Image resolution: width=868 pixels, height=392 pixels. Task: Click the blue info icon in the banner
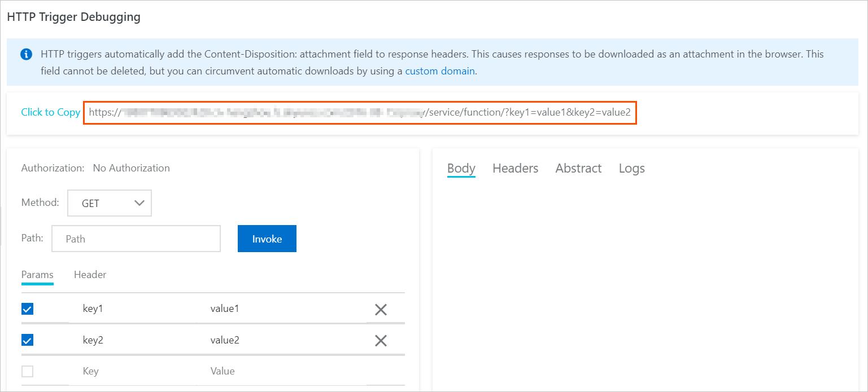(x=26, y=55)
